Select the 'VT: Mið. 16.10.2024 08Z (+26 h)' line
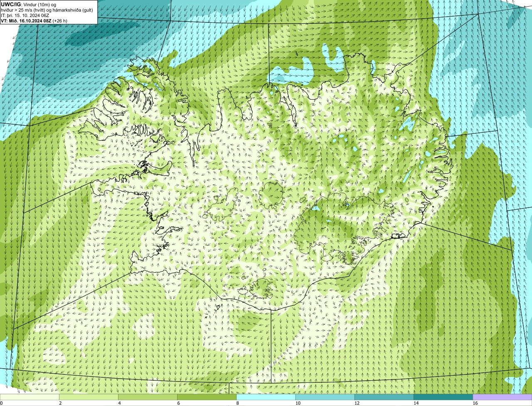 (34, 21)
